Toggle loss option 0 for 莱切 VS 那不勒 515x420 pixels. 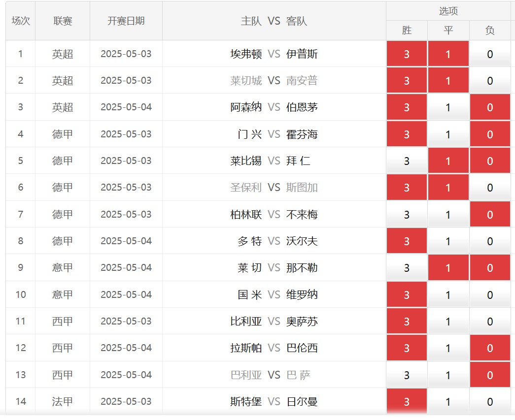[x=490, y=268]
